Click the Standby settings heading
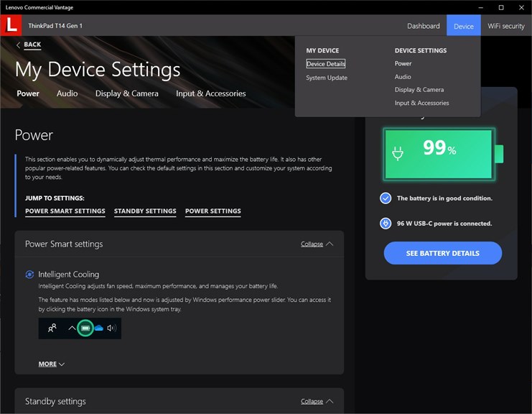This screenshot has width=532, height=414. tap(55, 402)
